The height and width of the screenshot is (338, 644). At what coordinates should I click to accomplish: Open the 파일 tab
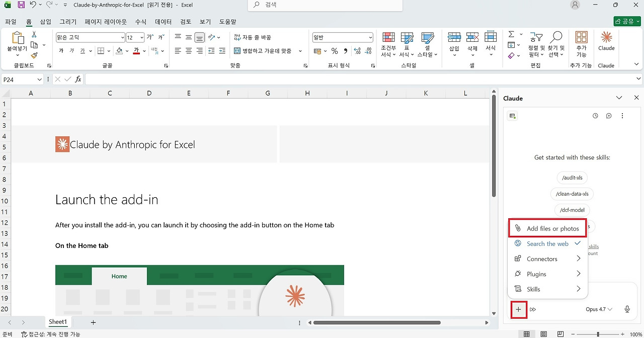[11, 22]
